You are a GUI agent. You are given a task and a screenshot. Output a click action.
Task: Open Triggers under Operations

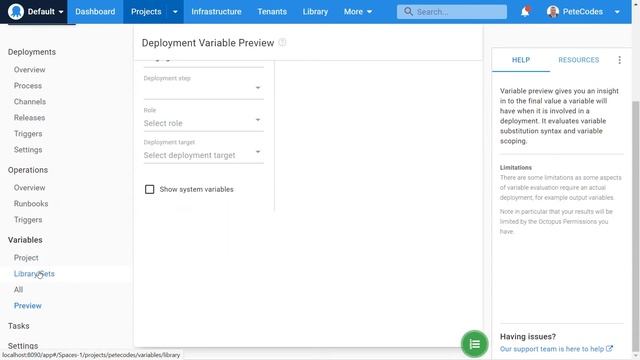[28, 220]
